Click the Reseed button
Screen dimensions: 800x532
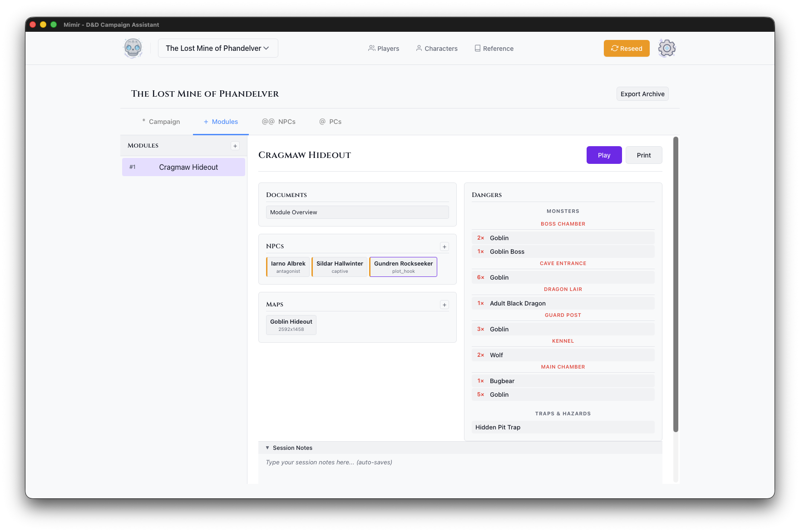tap(627, 49)
